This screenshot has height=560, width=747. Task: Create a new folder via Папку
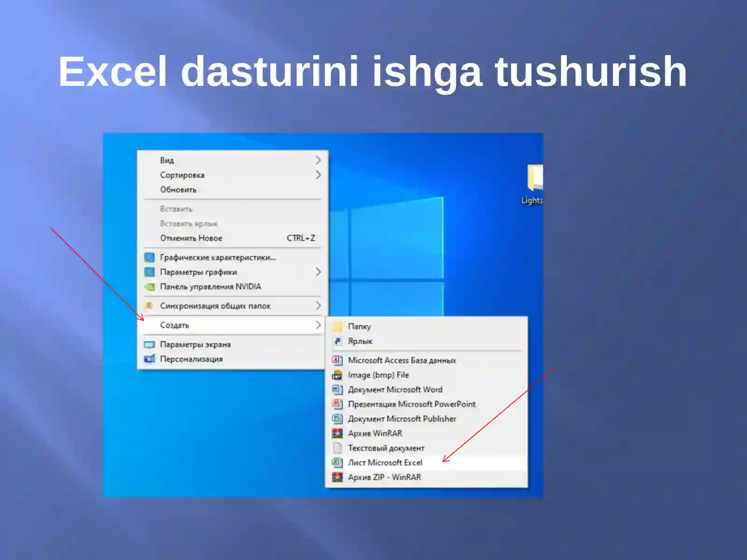(426, 326)
